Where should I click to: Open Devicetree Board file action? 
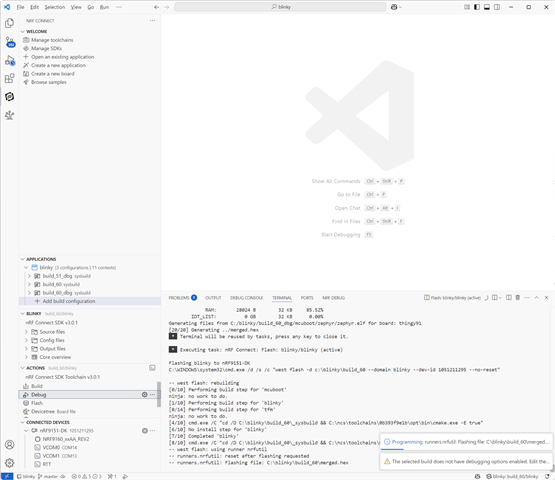(x=53, y=412)
